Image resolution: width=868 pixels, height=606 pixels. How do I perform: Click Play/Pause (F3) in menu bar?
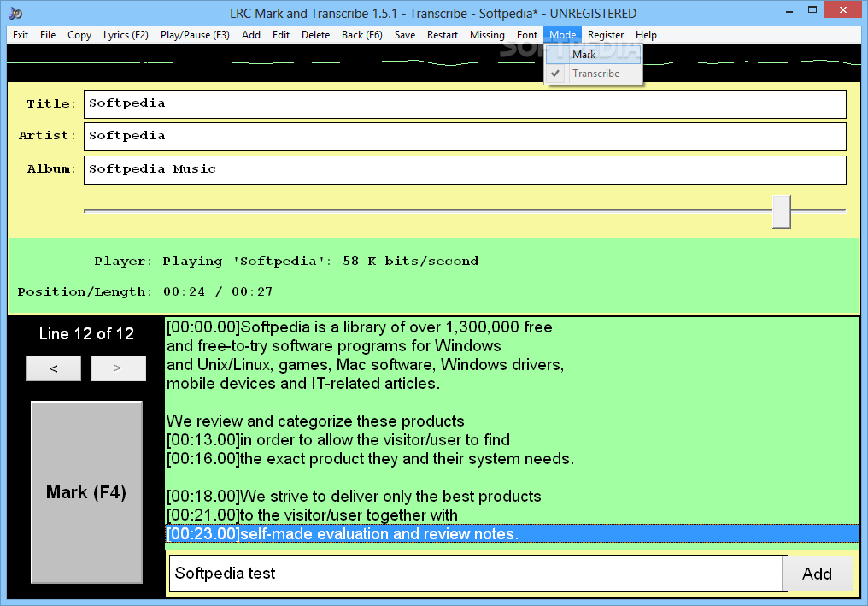coord(195,35)
